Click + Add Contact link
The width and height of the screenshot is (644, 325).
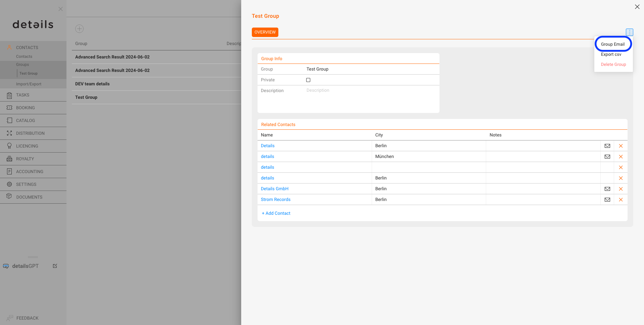click(x=276, y=213)
